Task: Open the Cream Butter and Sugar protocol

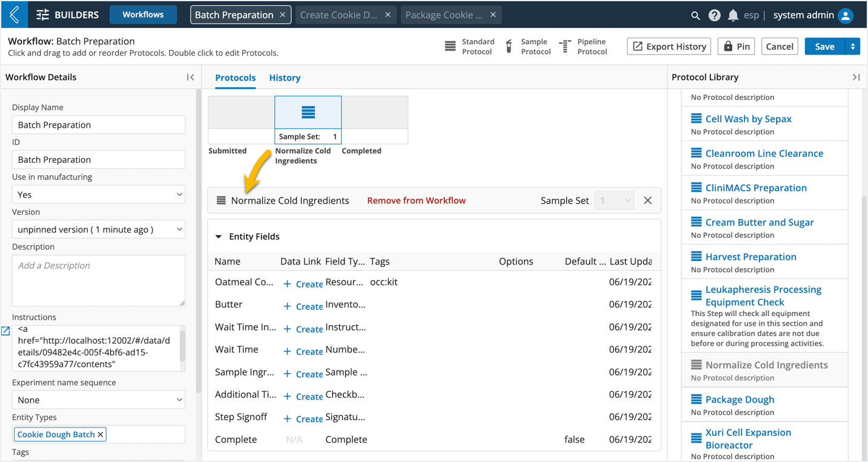Action: [x=760, y=222]
